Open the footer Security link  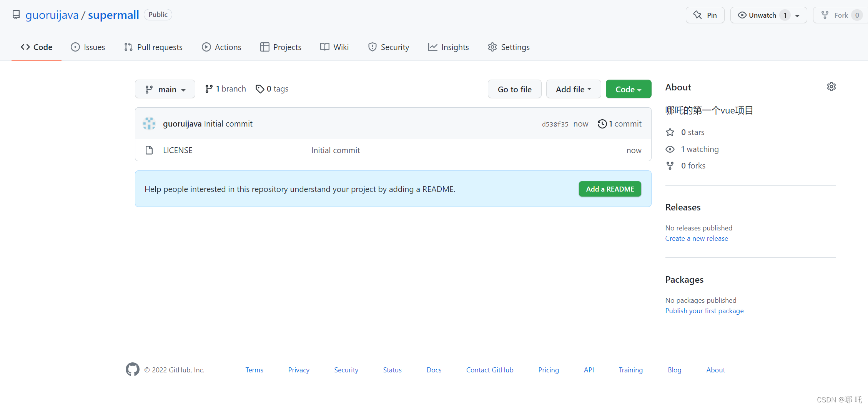[346, 370]
